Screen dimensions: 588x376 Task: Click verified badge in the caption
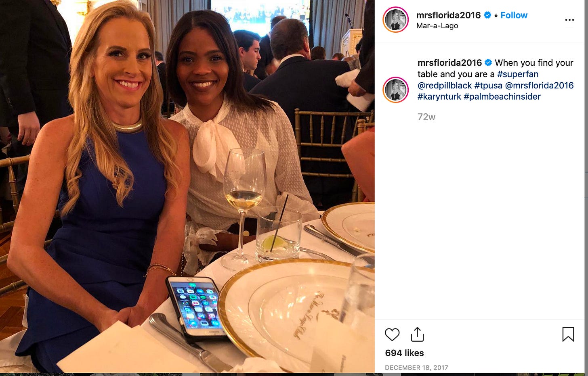click(488, 63)
